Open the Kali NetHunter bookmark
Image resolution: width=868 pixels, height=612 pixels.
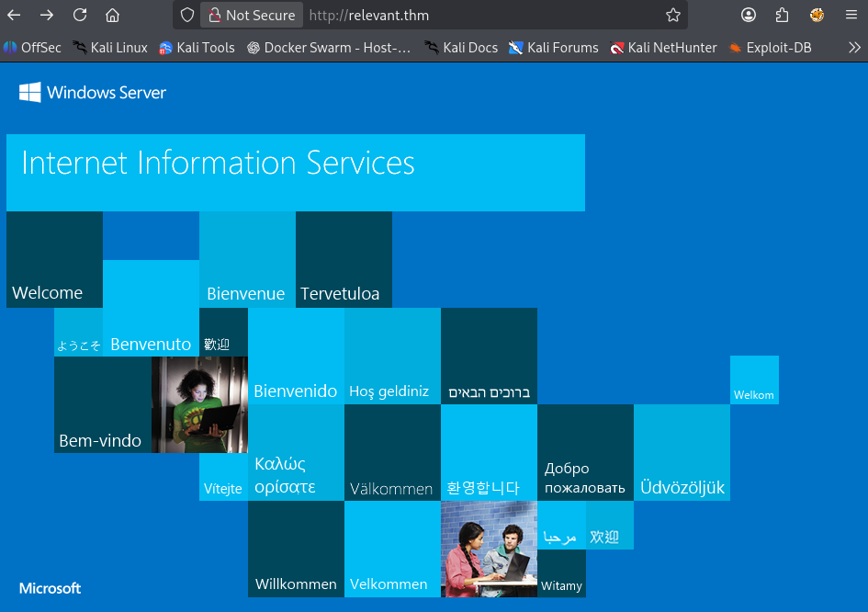click(663, 48)
